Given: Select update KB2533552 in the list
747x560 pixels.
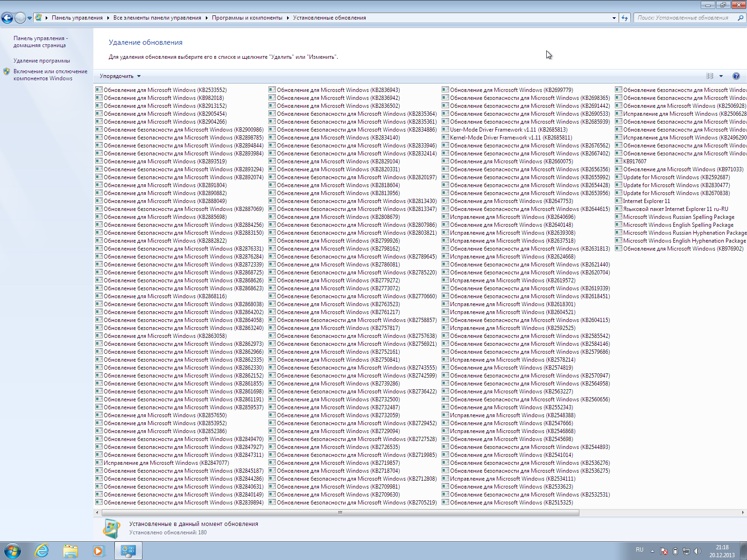Looking at the screenshot, I should [x=165, y=90].
